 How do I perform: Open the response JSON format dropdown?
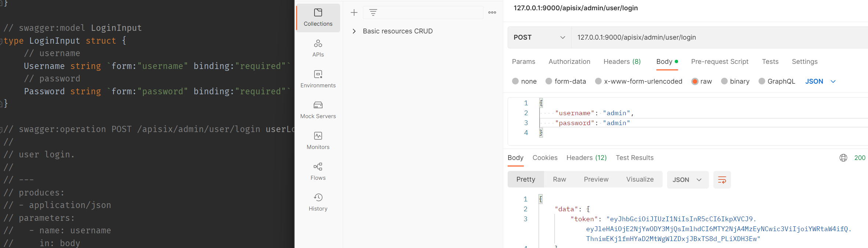pos(688,180)
